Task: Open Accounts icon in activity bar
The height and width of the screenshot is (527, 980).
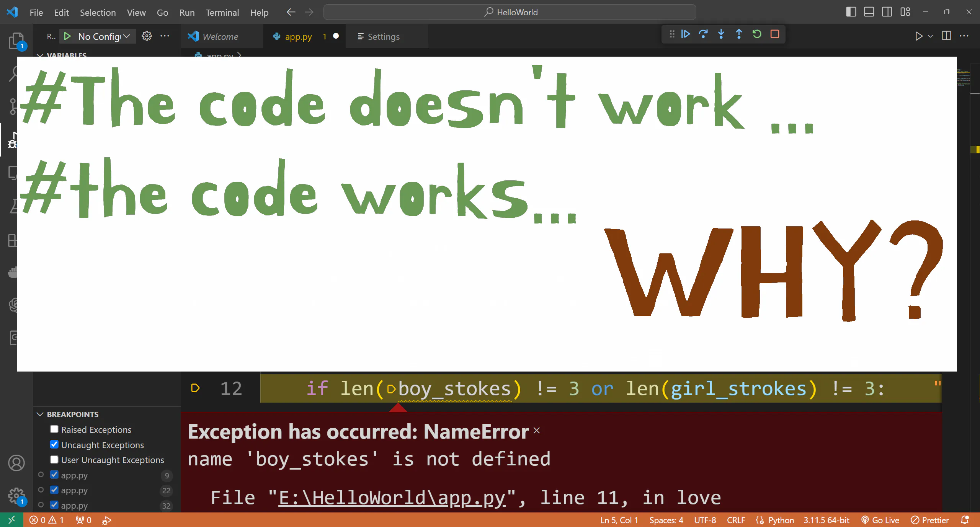Action: 16,463
